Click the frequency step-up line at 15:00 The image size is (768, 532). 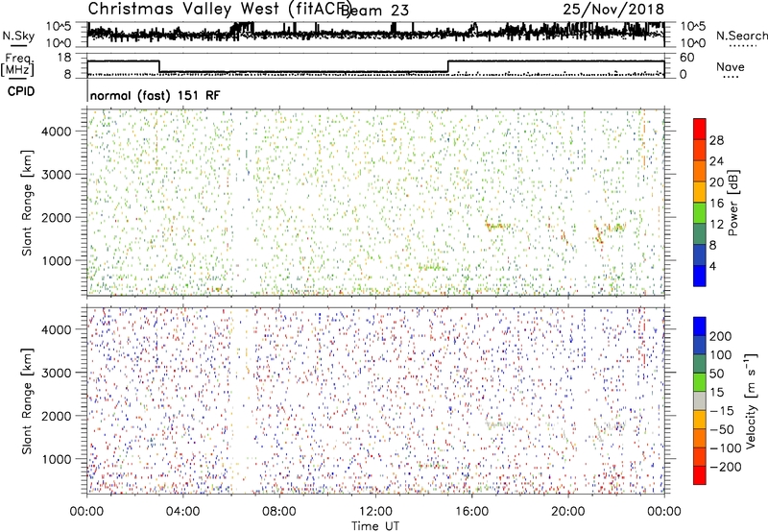[448, 66]
